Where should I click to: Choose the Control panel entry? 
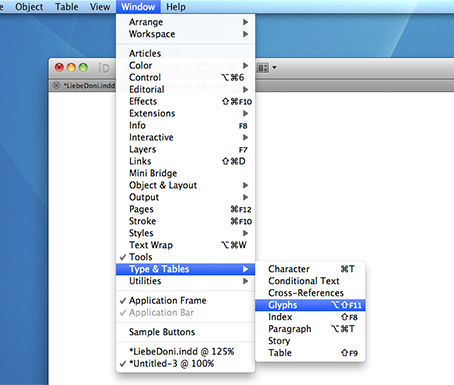[x=185, y=77]
